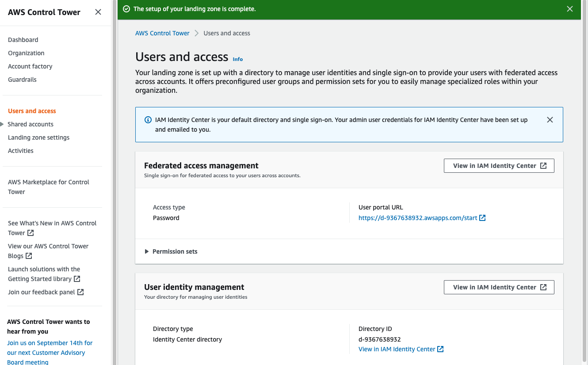The image size is (588, 365).
Task: Expand the Permission sets section
Action: click(x=147, y=251)
